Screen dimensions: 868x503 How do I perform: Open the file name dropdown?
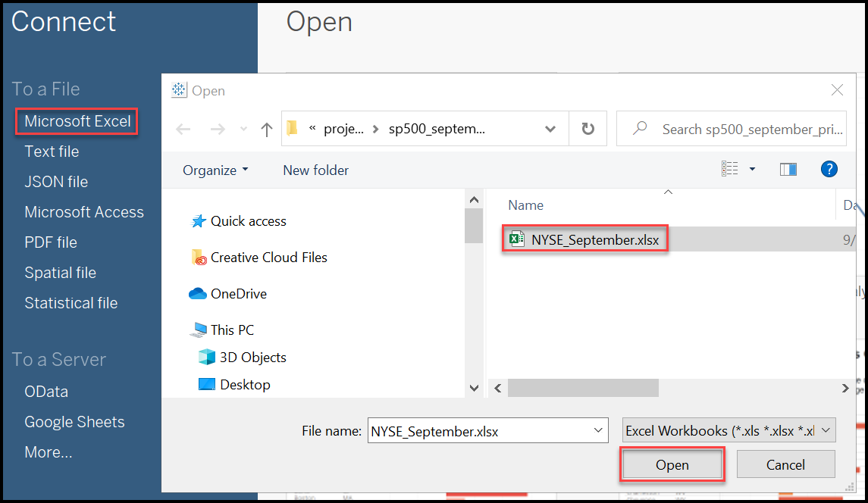596,430
